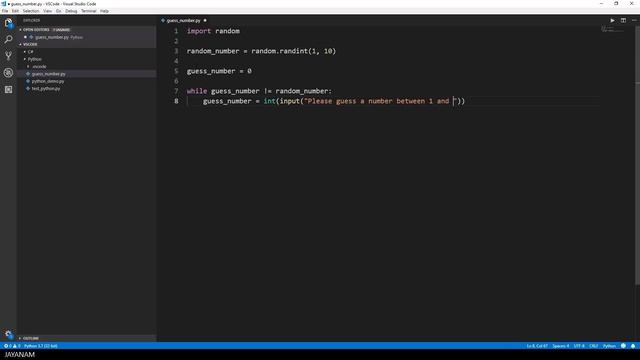This screenshot has width=640, height=360.
Task: Open the Edit menu
Action: coord(15,11)
